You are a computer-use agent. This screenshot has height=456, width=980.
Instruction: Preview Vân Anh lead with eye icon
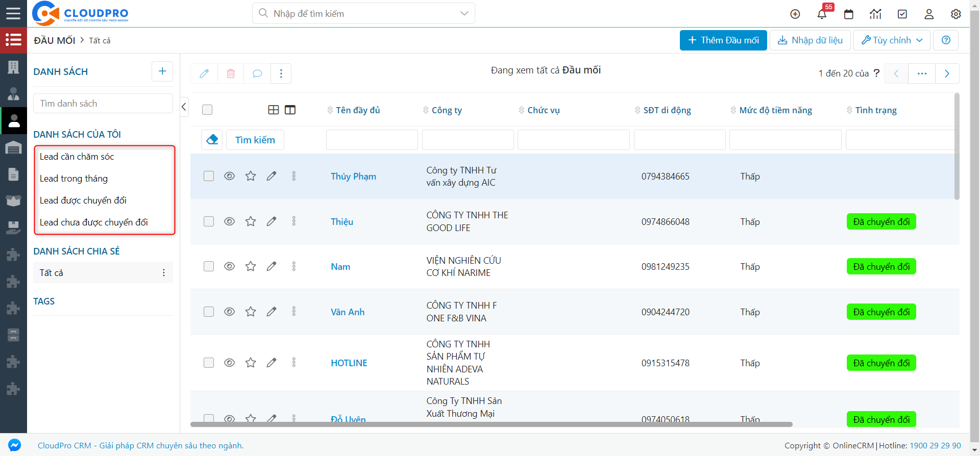[x=230, y=312]
